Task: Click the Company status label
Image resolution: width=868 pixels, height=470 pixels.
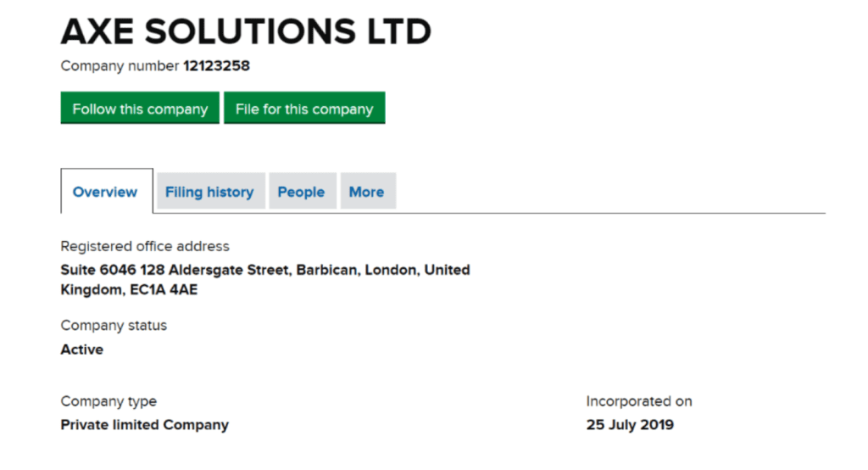Action: tap(114, 325)
